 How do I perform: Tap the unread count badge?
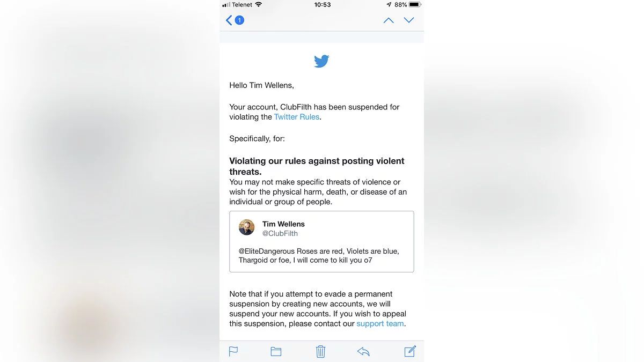click(239, 20)
